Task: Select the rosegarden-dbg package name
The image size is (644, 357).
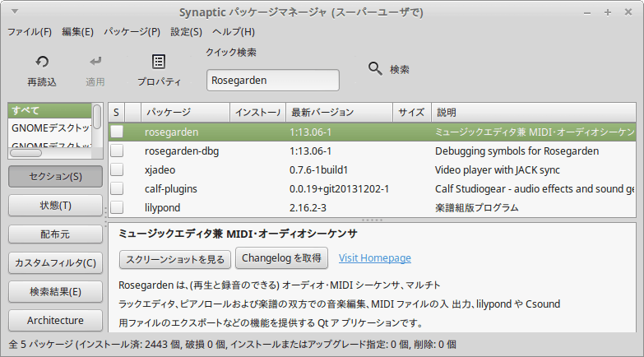Action: tap(182, 151)
